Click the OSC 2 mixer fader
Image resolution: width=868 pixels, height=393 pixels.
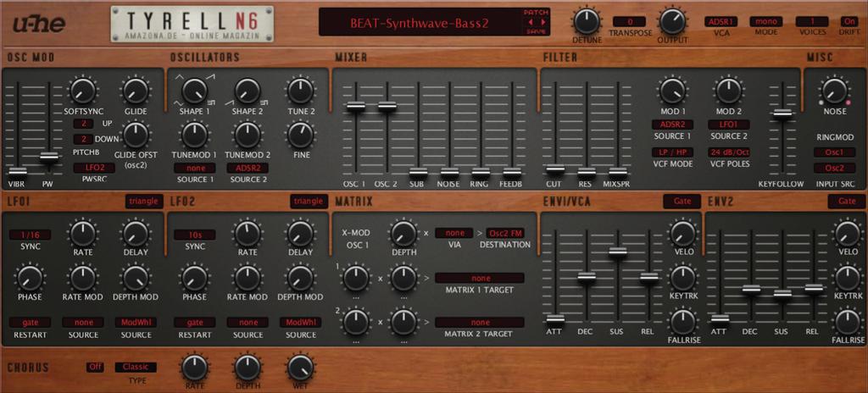(387, 107)
